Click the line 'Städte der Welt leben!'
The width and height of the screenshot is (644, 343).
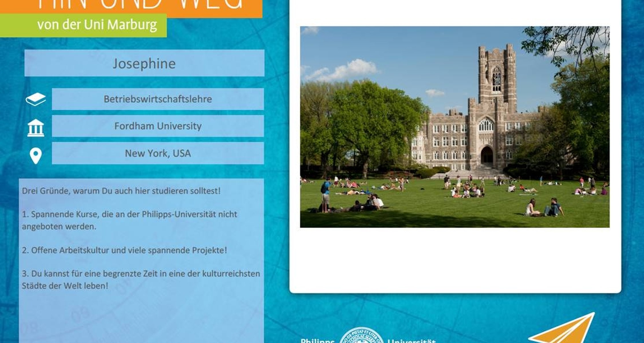pos(65,286)
